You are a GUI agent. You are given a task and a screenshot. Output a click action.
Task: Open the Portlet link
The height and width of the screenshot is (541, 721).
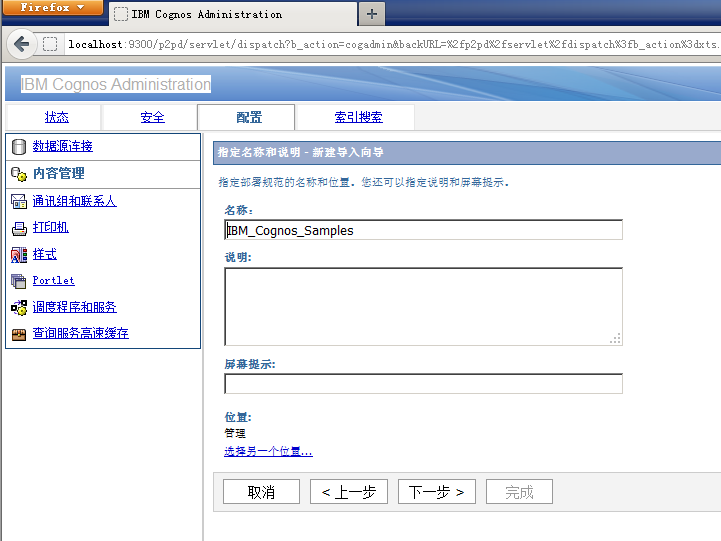pyautogui.click(x=53, y=280)
